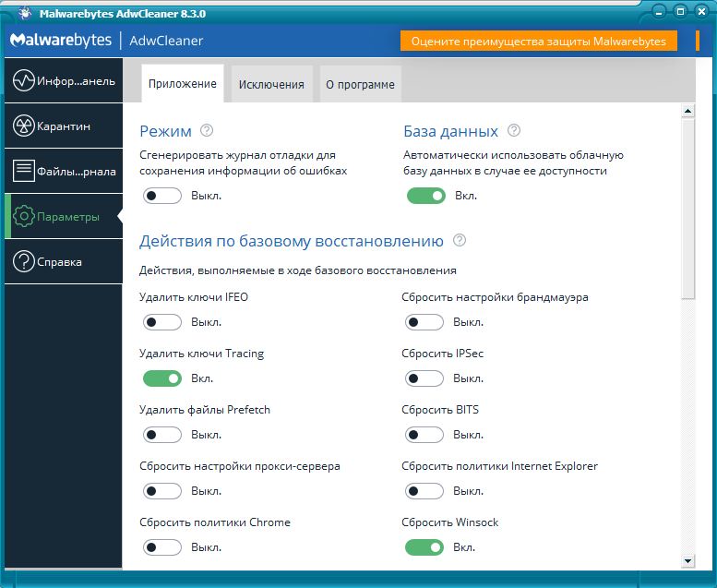
Task: Turn off Удалить ключи Tracing switch
Action: (x=162, y=378)
